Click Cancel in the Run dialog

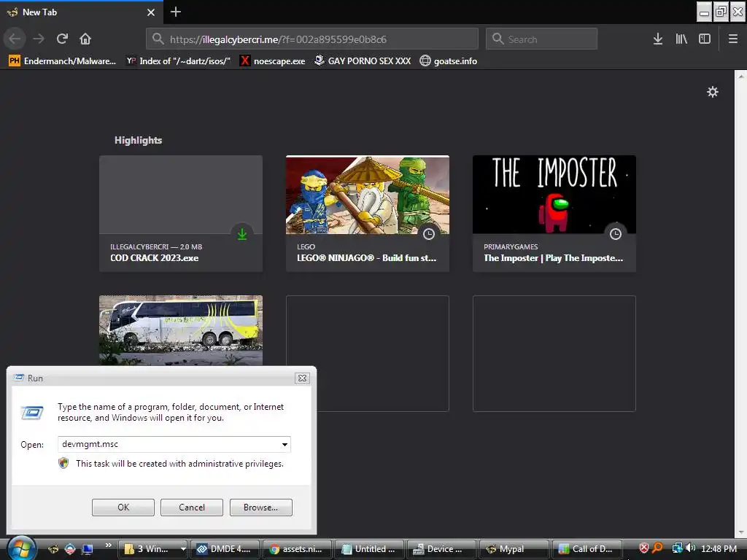pos(192,507)
